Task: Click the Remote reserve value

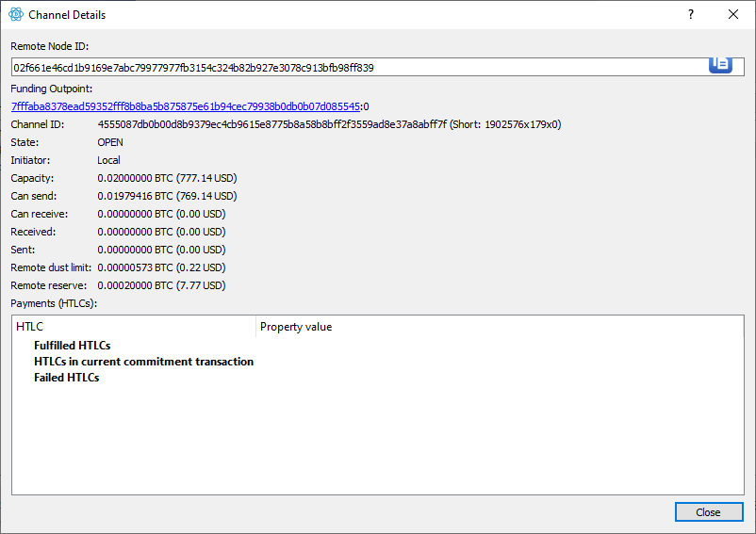Action: click(161, 285)
